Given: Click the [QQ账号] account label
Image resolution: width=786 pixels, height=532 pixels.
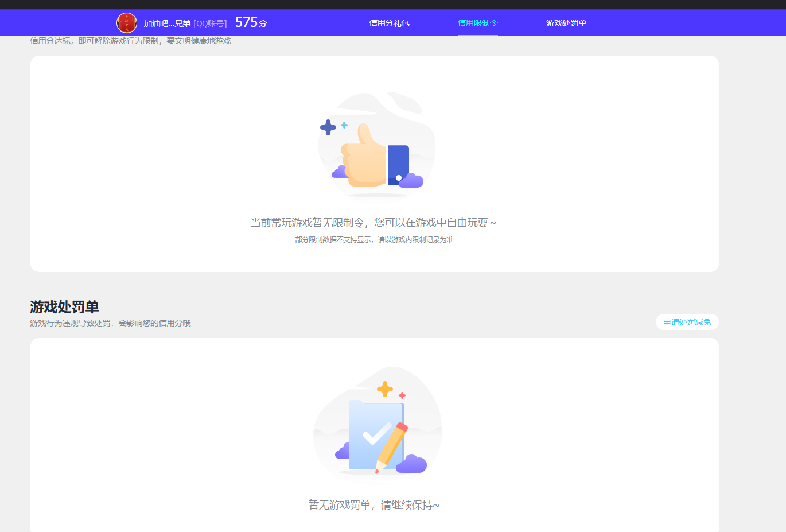Looking at the screenshot, I should click(210, 24).
